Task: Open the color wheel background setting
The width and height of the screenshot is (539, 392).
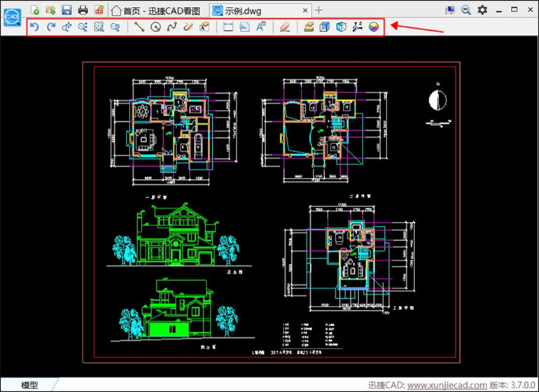Action: pyautogui.click(x=374, y=27)
